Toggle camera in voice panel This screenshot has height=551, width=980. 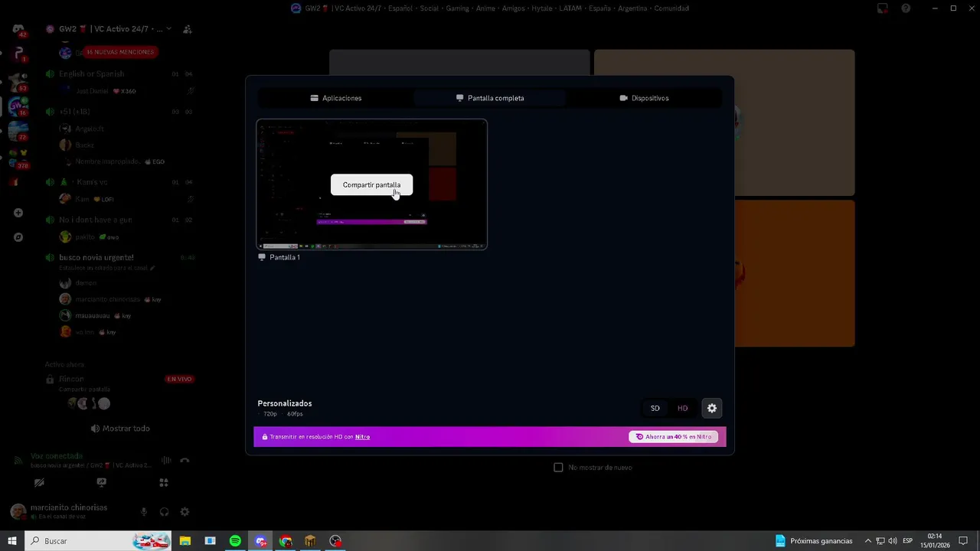(39, 483)
